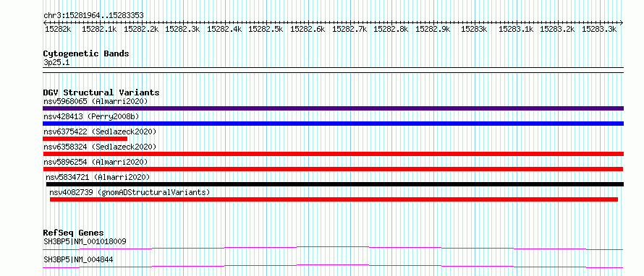Viewport: 644px width, 276px height.
Task: Click the DGV Structural Variants track title
Action: [101, 92]
